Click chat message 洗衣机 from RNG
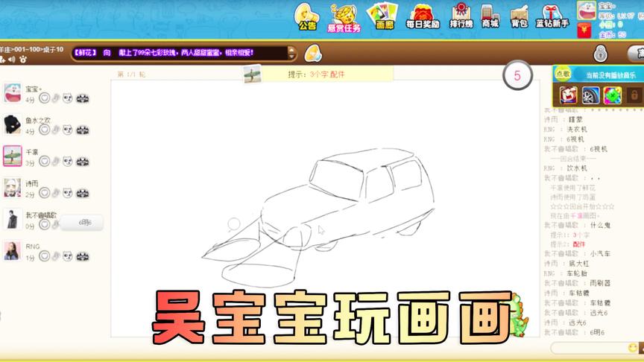 577,130
